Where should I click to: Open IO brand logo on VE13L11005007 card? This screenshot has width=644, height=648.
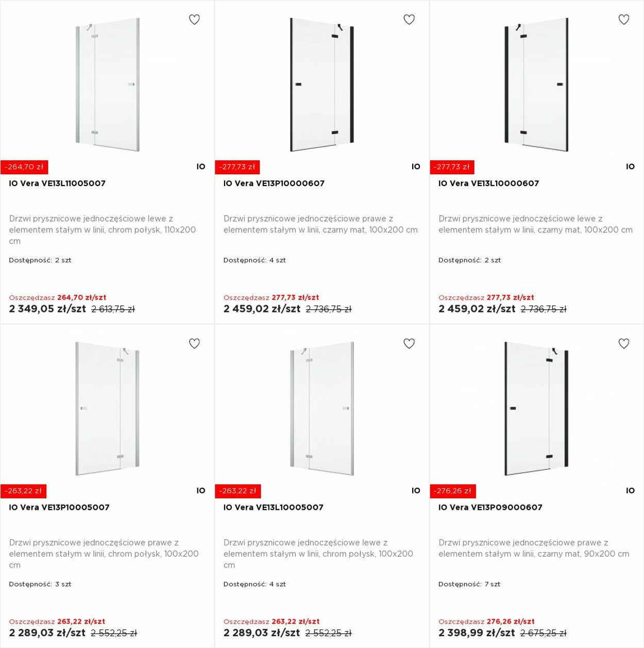click(x=201, y=167)
